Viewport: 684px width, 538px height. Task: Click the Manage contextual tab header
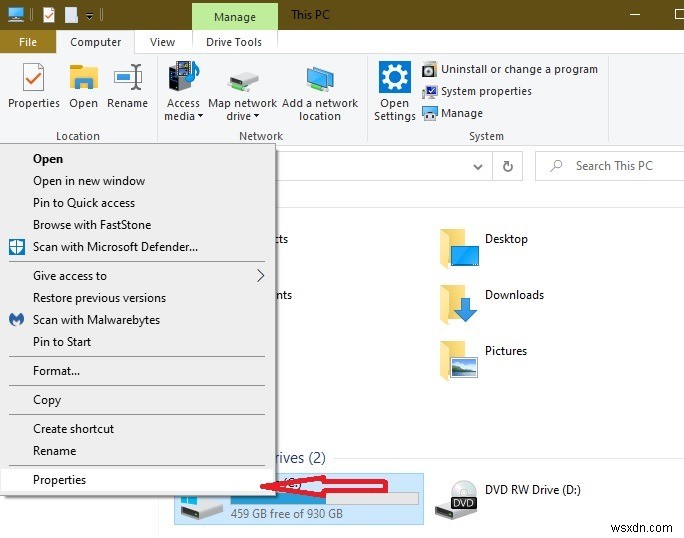tap(235, 17)
